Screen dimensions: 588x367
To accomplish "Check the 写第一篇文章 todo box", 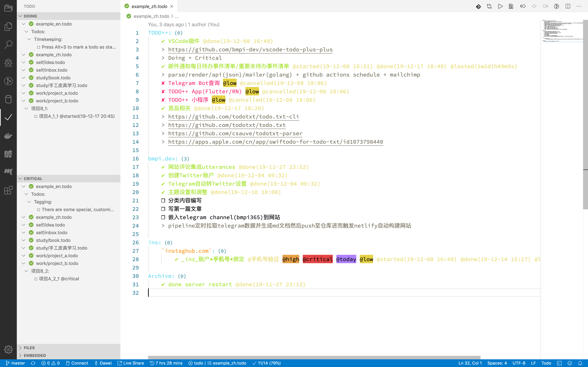I will click(163, 209).
